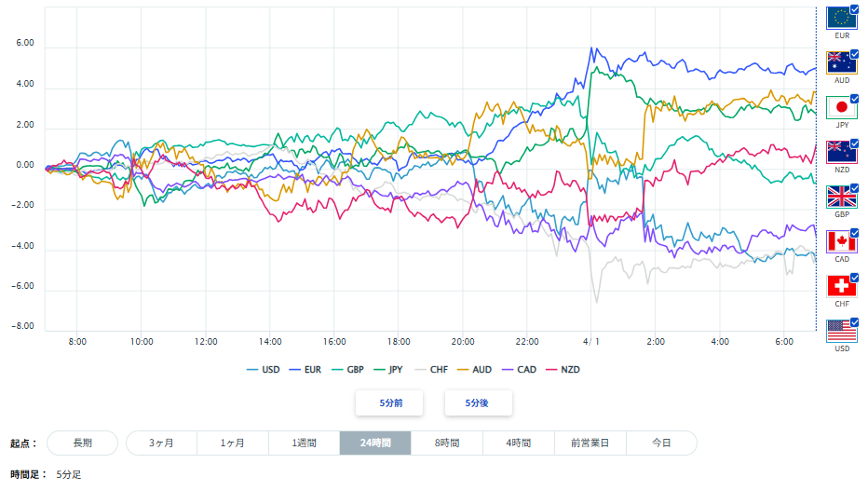Select the 1週間 period tab
Viewport: 868px width, 491px height.
coord(304,443)
